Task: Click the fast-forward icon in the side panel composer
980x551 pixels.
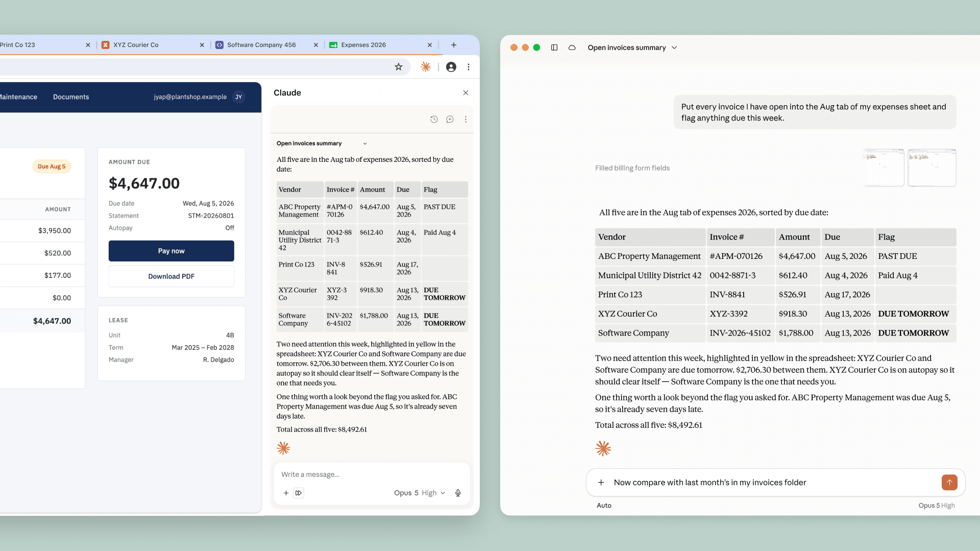Action: click(x=299, y=493)
